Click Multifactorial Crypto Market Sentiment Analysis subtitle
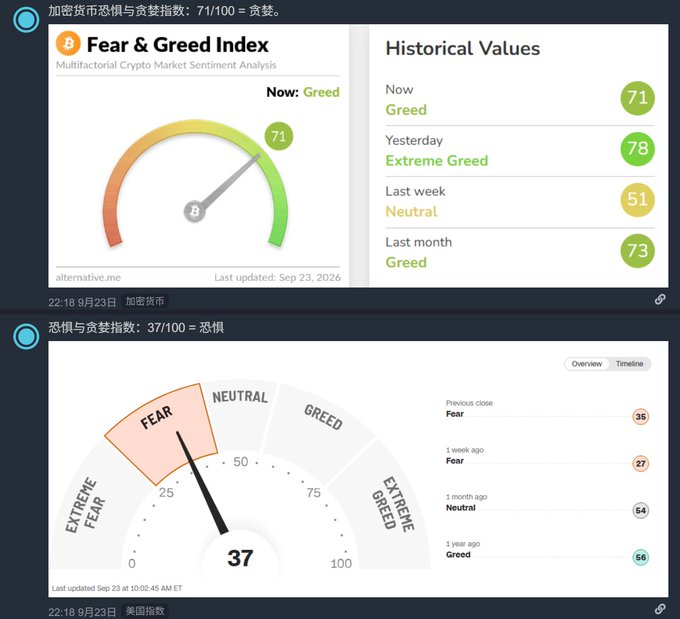This screenshot has height=619, width=680. (x=166, y=65)
